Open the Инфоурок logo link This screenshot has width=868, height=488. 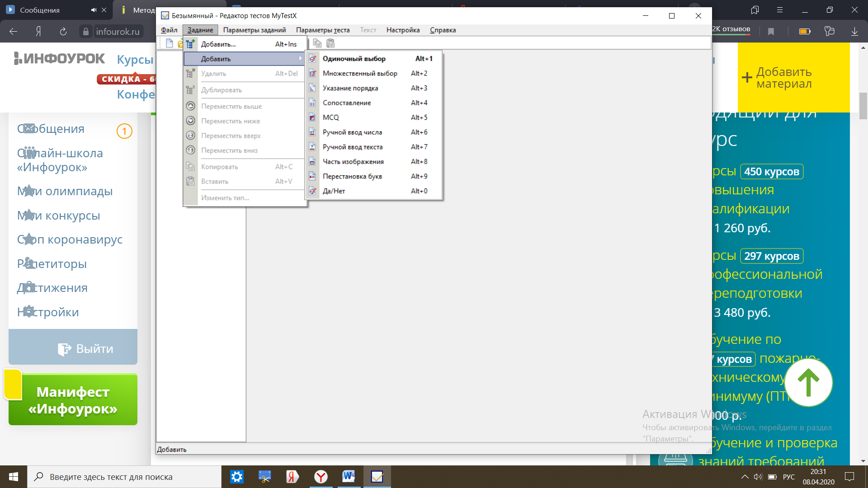(59, 59)
